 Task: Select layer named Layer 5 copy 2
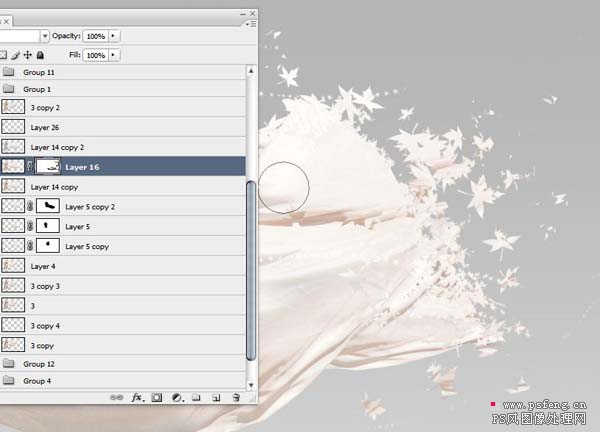point(90,207)
